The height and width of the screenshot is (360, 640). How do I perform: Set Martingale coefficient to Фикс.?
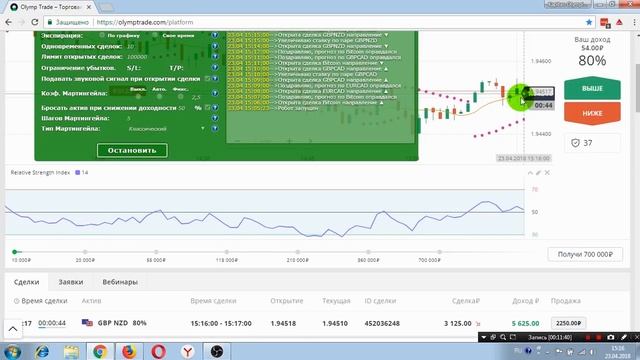(x=180, y=97)
